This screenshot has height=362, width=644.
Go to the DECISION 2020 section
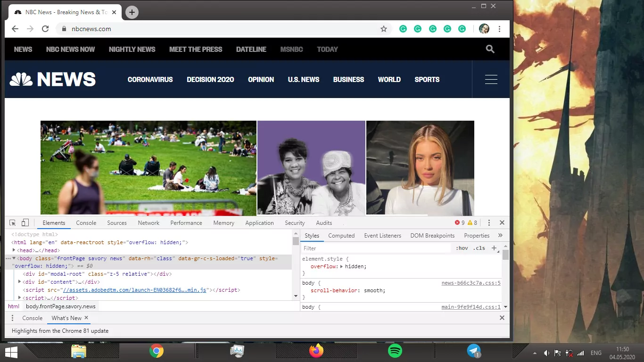point(210,79)
